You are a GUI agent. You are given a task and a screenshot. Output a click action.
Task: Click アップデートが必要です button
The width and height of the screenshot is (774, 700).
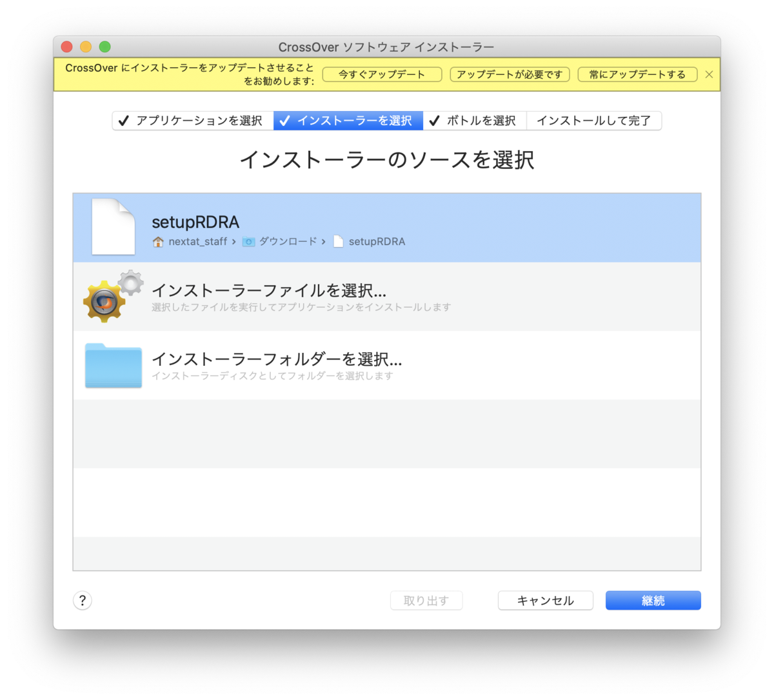(510, 74)
